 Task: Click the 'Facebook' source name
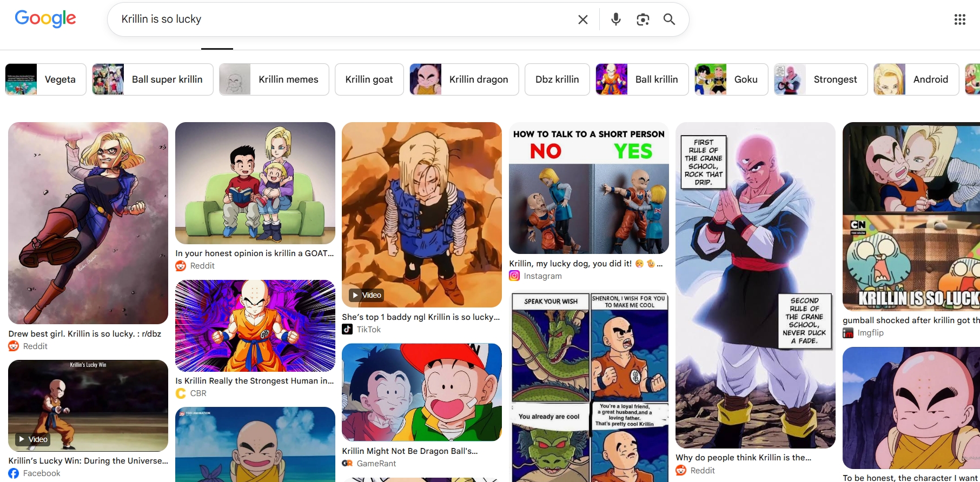pyautogui.click(x=42, y=473)
